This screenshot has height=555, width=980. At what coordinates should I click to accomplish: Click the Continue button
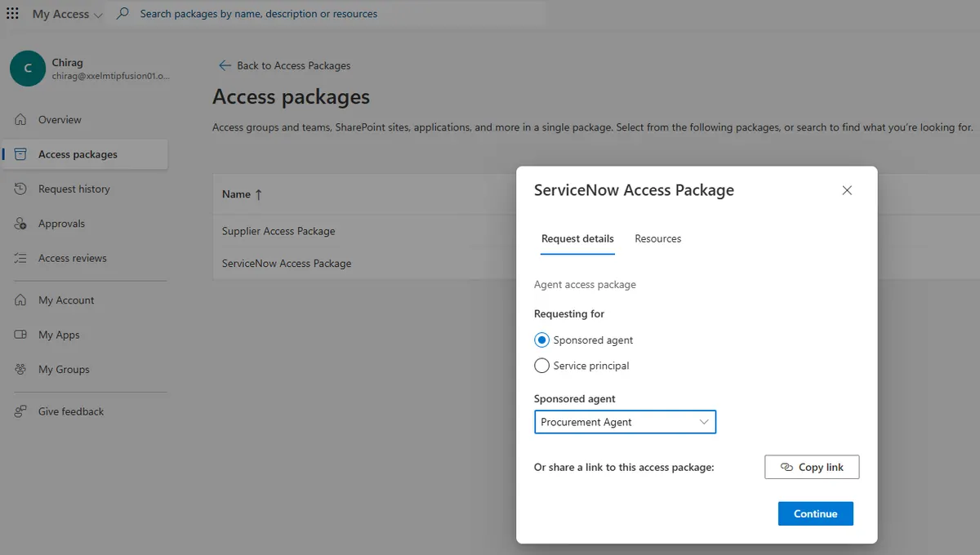point(815,513)
